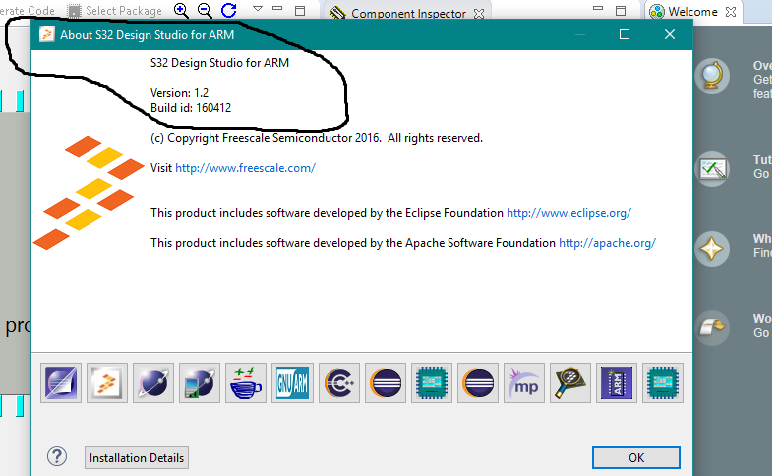Open the Tutorials checkmark icon on Welcome page
Image resolution: width=772 pixels, height=476 pixels.
pos(712,169)
